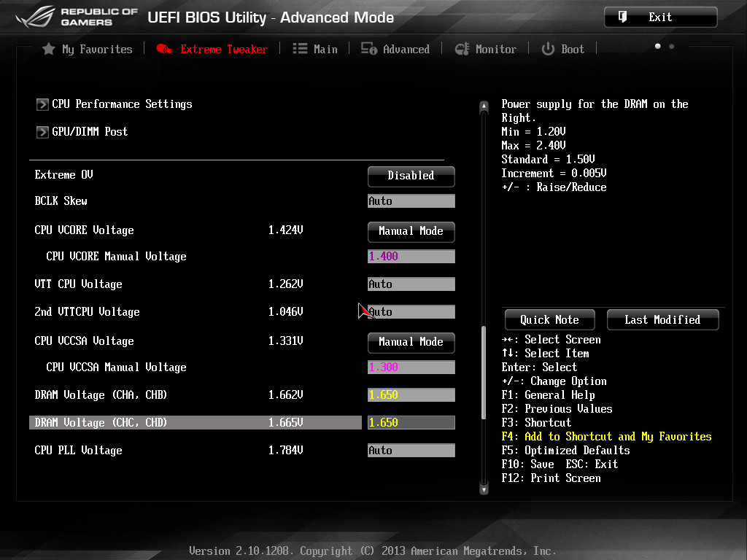This screenshot has height=560, width=747.
Task: Click the F5 Optimized Defaults hint
Action: pyautogui.click(x=565, y=451)
